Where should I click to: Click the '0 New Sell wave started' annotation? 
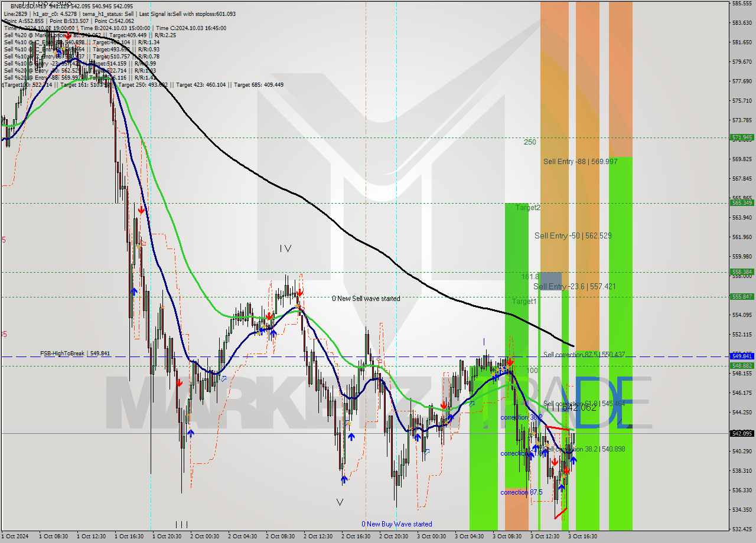tap(366, 299)
